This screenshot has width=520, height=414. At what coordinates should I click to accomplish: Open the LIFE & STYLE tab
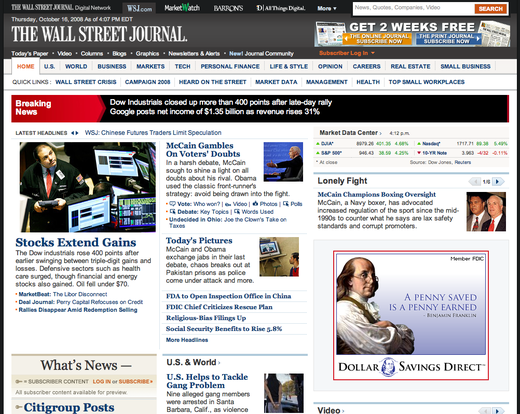[x=289, y=66]
